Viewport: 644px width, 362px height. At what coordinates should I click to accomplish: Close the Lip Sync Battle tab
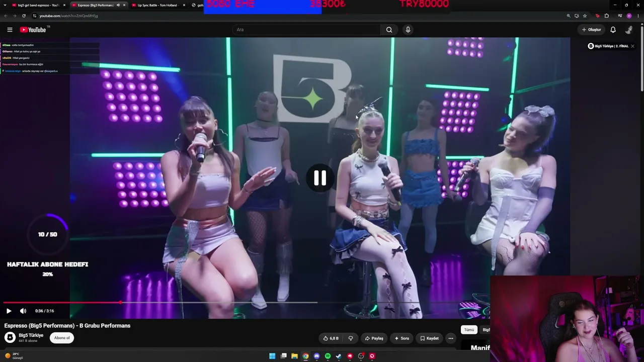click(184, 5)
